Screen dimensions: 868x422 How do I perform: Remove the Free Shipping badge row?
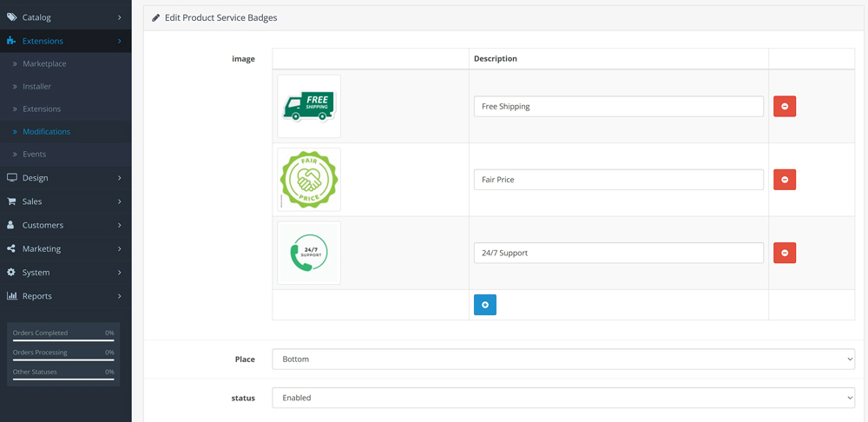pyautogui.click(x=784, y=106)
